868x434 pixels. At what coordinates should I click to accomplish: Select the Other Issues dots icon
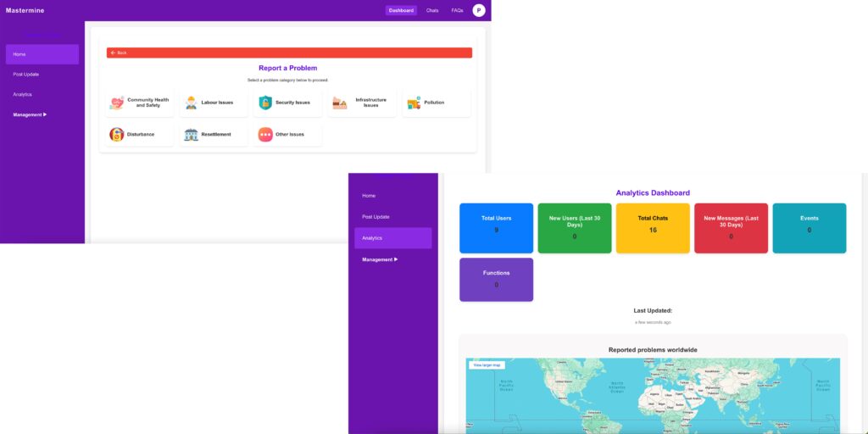[265, 134]
